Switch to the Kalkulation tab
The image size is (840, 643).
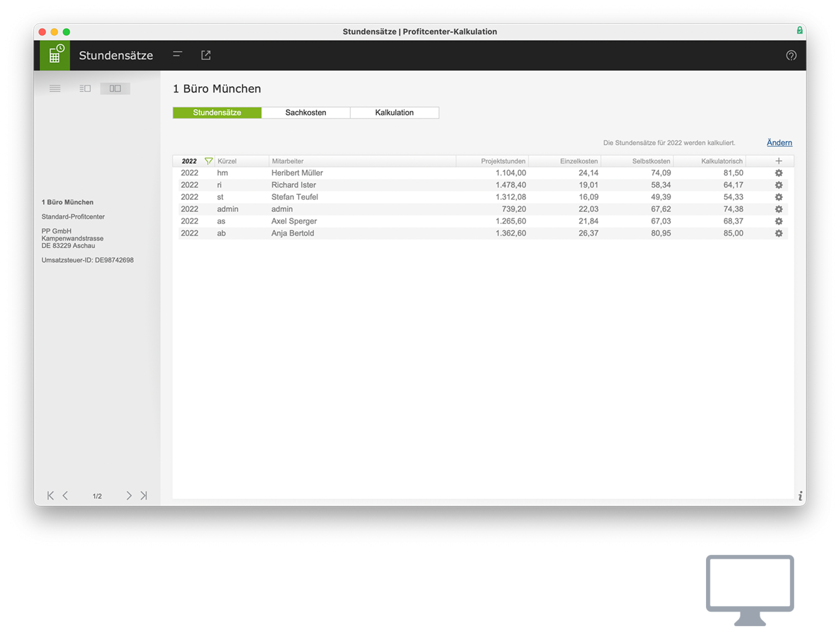point(394,113)
